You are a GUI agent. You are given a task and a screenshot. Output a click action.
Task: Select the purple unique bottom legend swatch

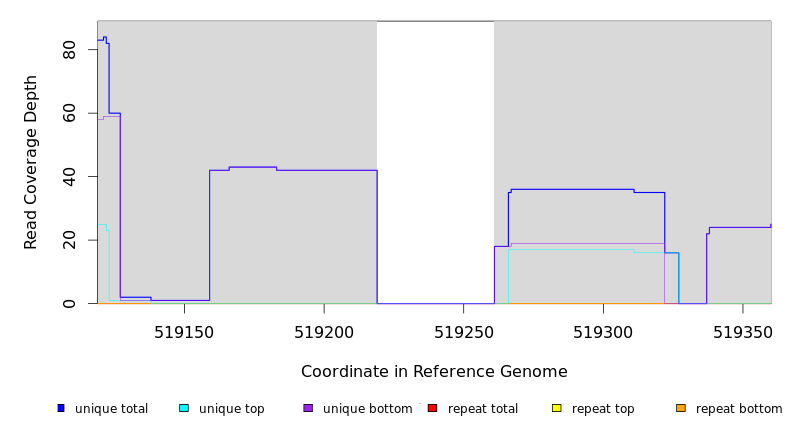point(308,408)
